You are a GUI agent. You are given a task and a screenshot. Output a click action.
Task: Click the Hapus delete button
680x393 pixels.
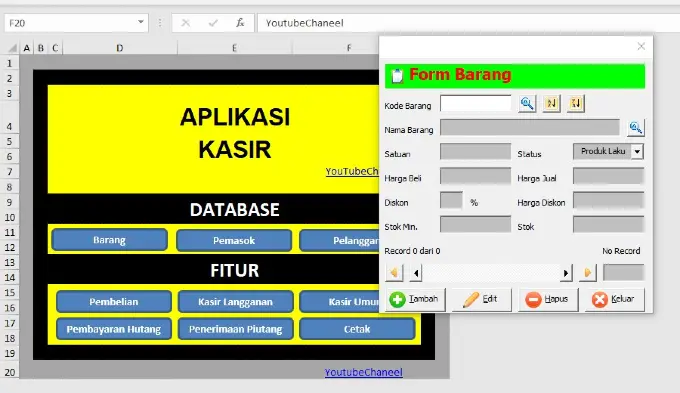(x=548, y=299)
